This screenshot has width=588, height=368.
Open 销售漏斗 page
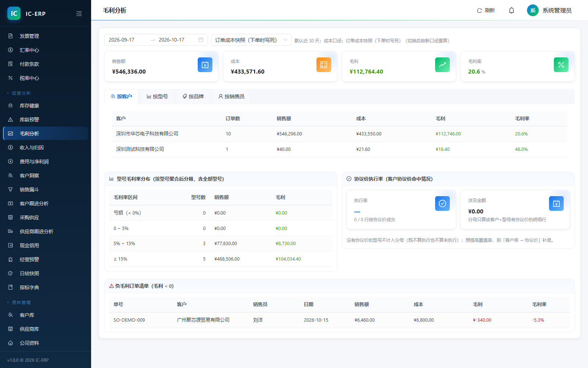pyautogui.click(x=45, y=190)
